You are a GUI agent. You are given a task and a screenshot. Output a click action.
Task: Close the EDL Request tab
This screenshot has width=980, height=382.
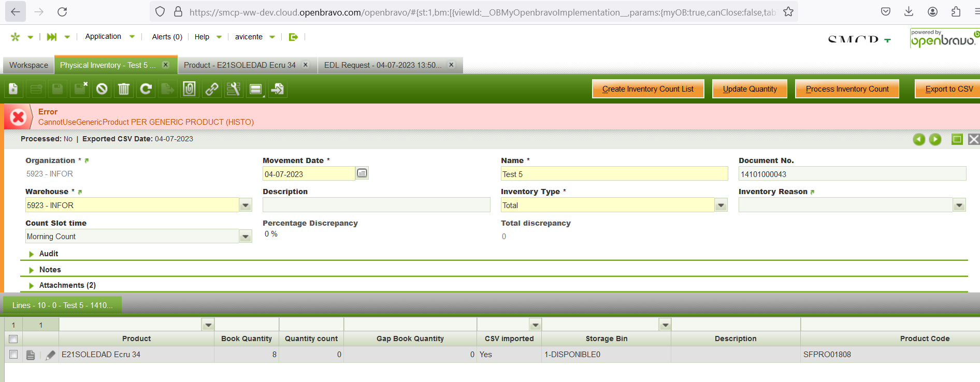(x=451, y=65)
